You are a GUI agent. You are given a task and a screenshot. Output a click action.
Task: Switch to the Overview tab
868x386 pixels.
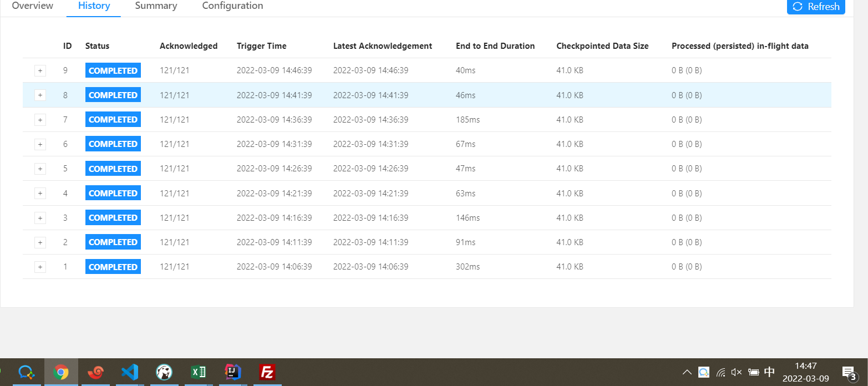tap(33, 6)
